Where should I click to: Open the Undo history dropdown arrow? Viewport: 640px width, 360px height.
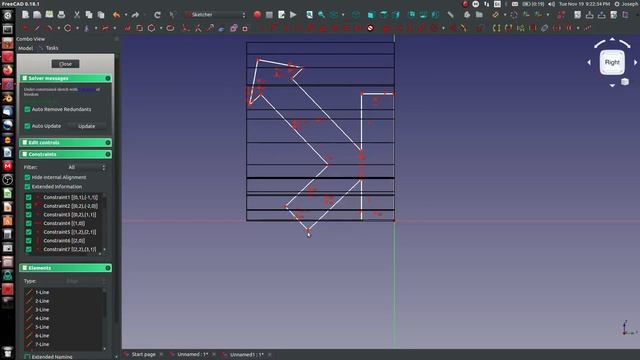[126, 15]
